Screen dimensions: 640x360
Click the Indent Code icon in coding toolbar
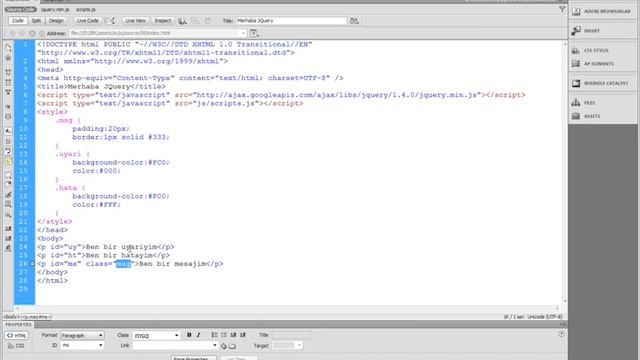pyautogui.click(x=8, y=229)
